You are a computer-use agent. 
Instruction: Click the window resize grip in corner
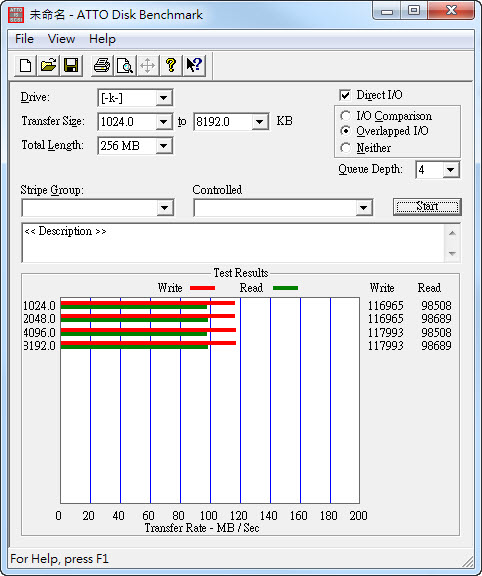click(x=467, y=561)
